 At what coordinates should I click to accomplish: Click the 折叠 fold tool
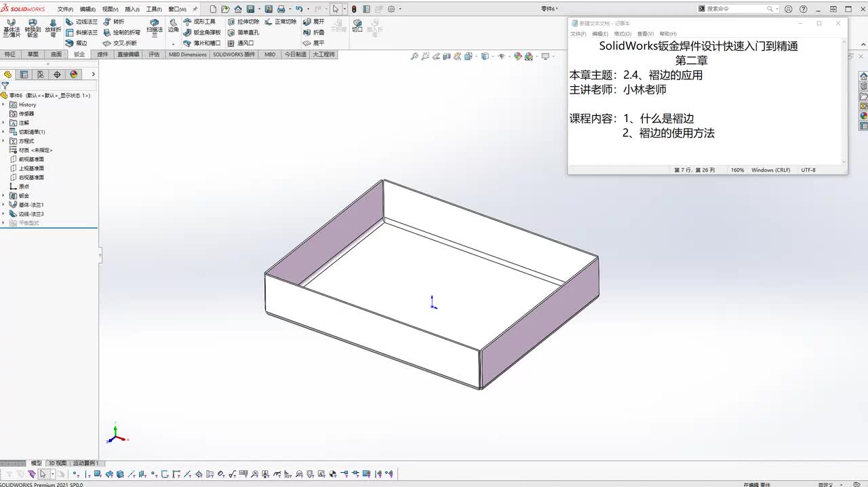(x=314, y=33)
